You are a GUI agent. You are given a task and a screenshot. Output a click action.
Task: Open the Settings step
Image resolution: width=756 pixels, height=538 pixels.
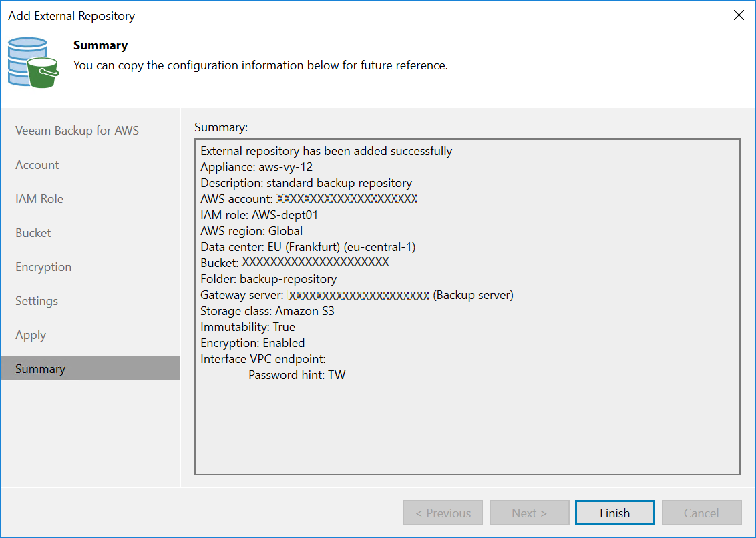(37, 301)
